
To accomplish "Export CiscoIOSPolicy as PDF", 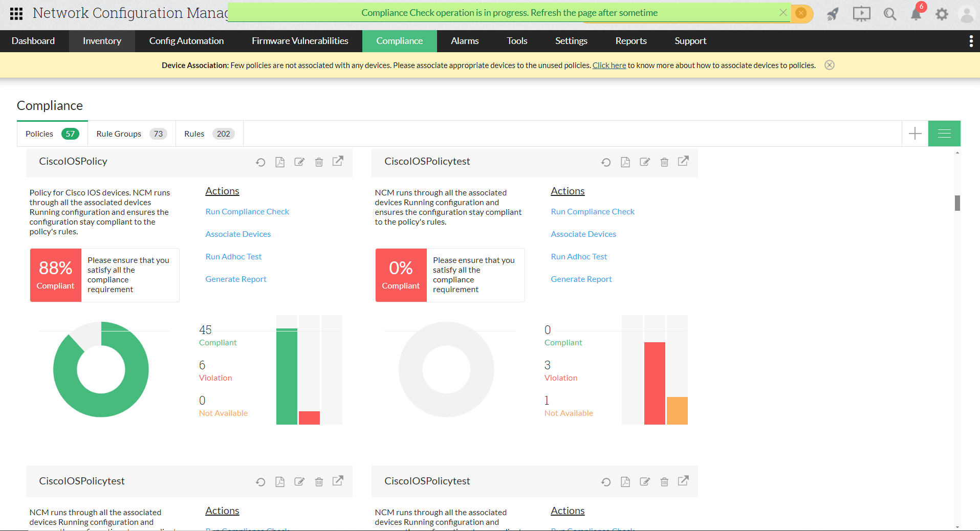I will click(x=280, y=162).
